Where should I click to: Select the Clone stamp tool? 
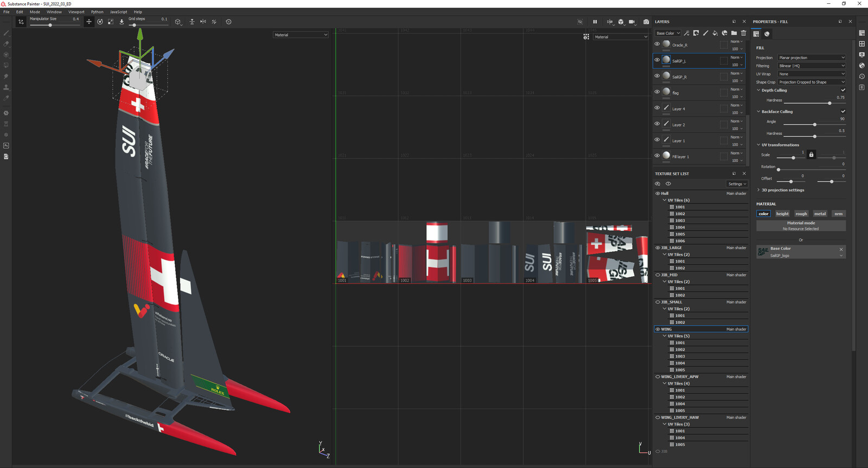[6, 87]
